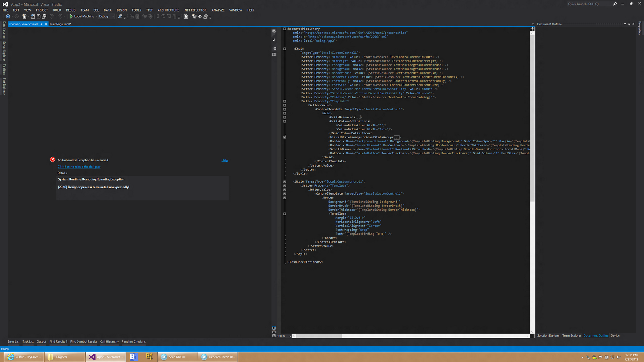Click the Save All icon
The image size is (644, 362).
pos(43,16)
